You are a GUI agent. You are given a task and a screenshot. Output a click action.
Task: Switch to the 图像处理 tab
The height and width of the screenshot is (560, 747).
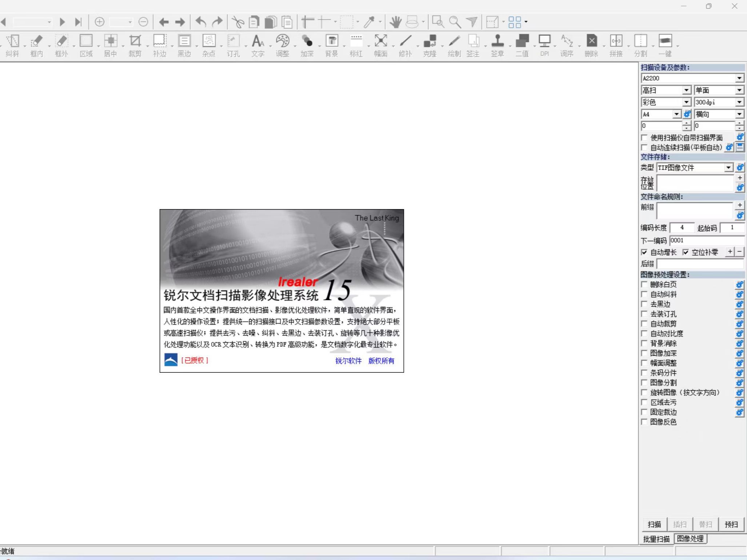[x=690, y=539]
